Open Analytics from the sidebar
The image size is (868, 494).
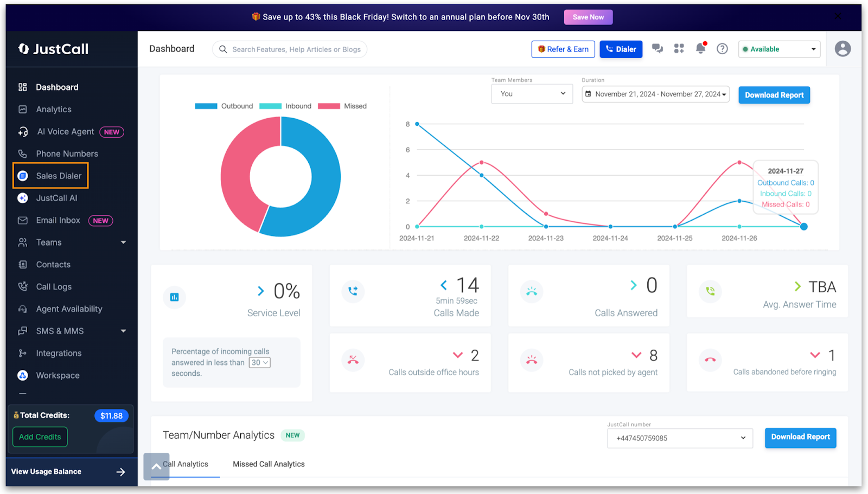pos(54,110)
